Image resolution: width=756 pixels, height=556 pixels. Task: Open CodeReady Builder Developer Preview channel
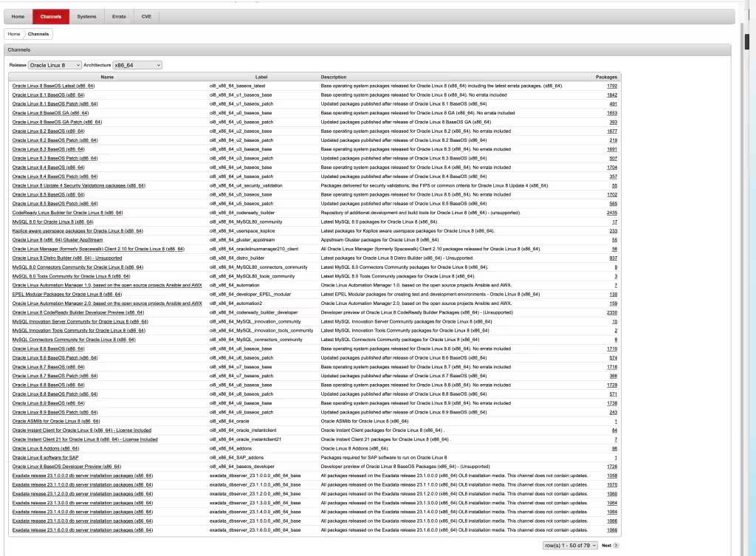tap(78, 312)
